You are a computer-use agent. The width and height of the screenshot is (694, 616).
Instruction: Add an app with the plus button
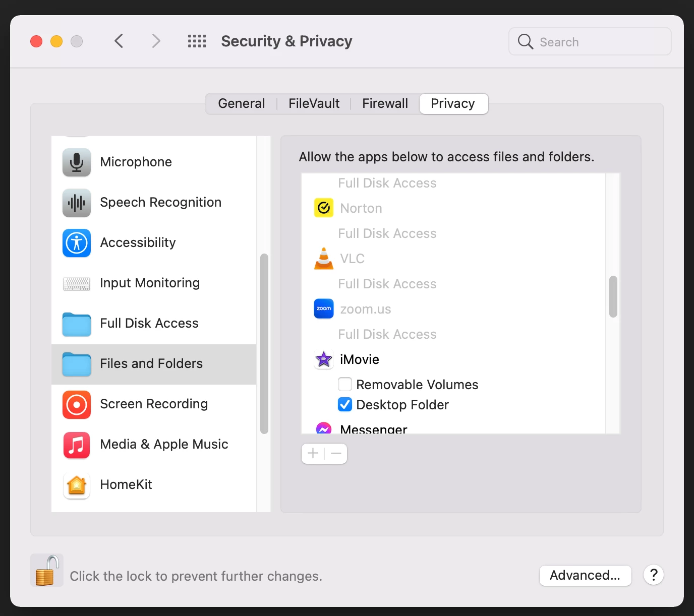click(313, 454)
